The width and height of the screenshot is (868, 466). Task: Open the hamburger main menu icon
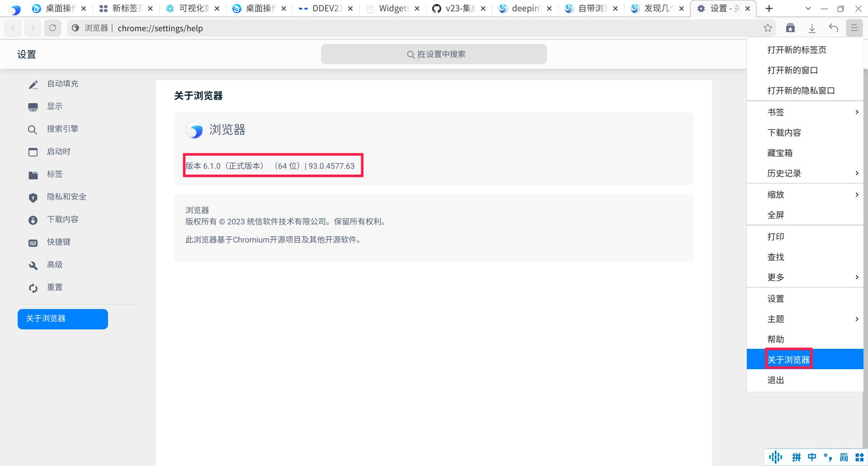point(854,28)
